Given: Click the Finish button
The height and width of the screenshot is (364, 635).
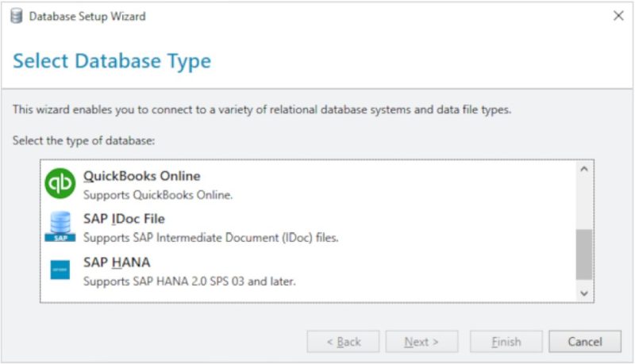Looking at the screenshot, I should 506,342.
